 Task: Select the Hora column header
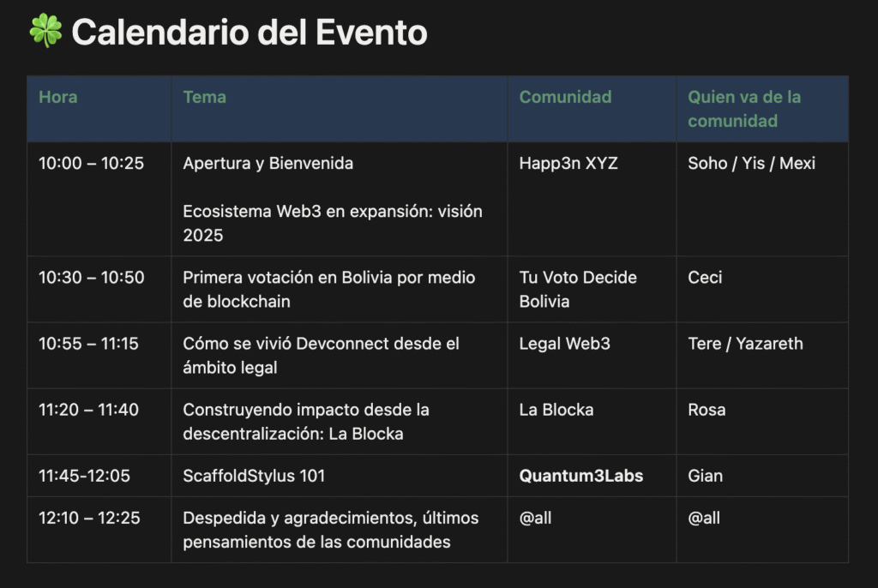pos(58,97)
